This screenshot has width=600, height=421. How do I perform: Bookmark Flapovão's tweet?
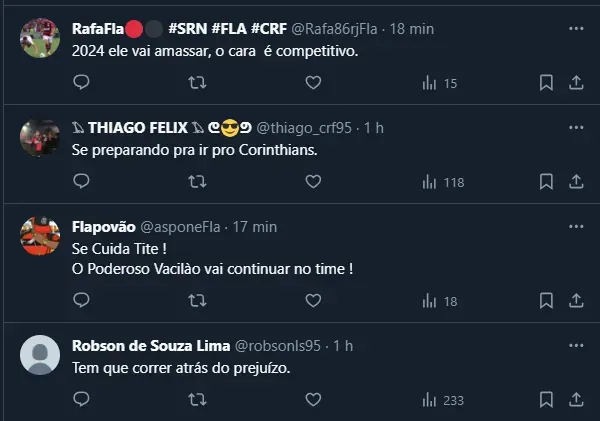[x=546, y=300]
